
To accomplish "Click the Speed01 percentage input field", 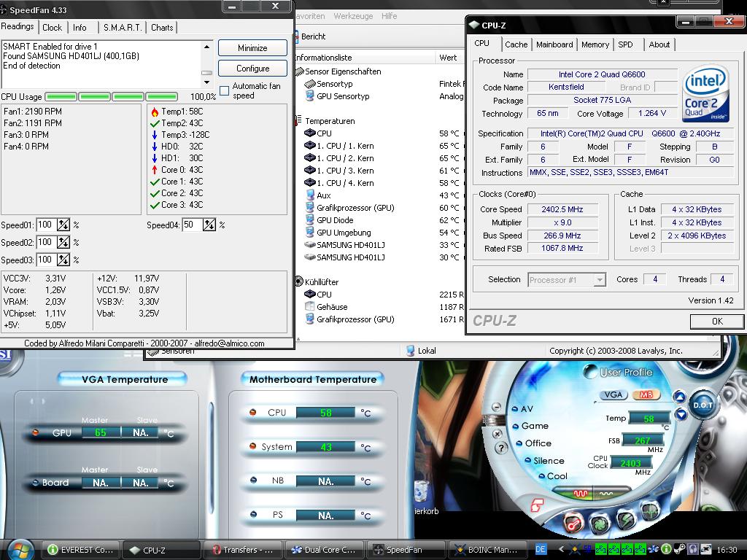I will tap(46, 225).
